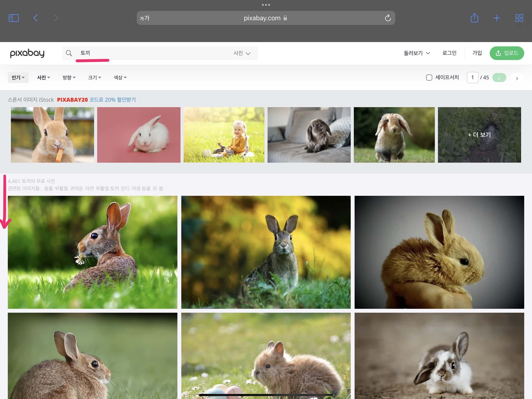Open rabbit facing camera with yellow background
532x399 pixels.
266,252
